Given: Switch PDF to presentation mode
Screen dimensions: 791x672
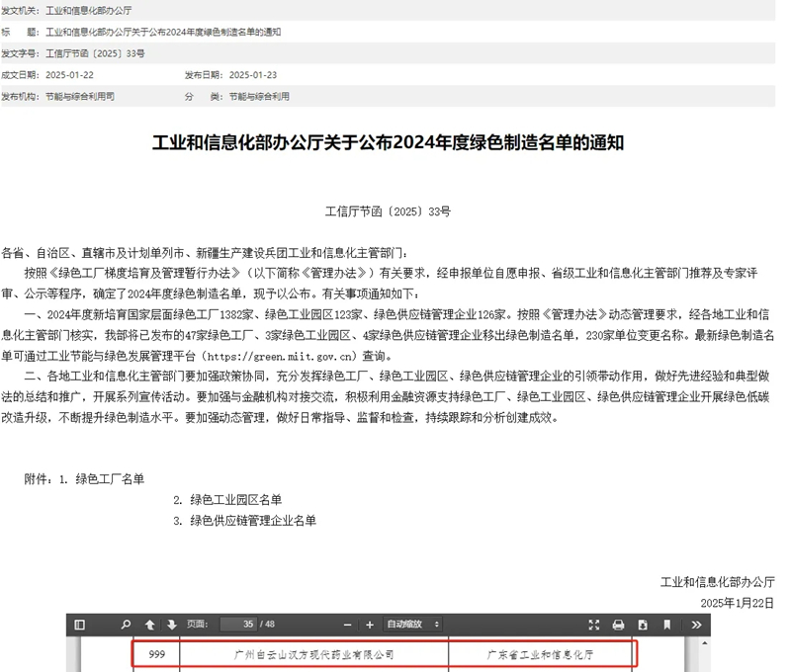Looking at the screenshot, I should (x=594, y=625).
